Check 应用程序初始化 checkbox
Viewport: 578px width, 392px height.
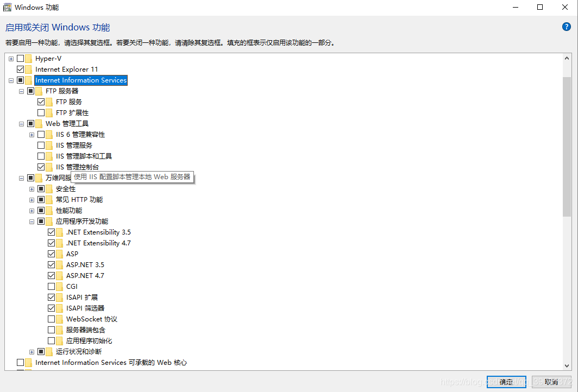pos(51,340)
